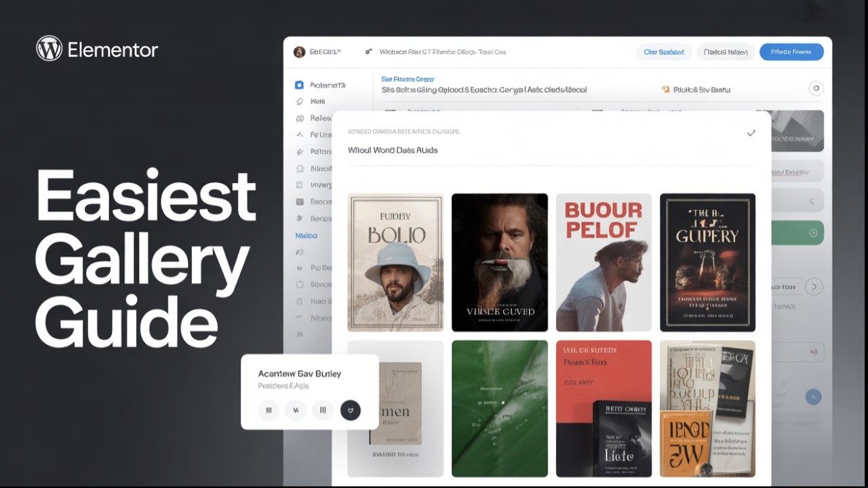Click the input field with red 'M' icon

point(798,352)
